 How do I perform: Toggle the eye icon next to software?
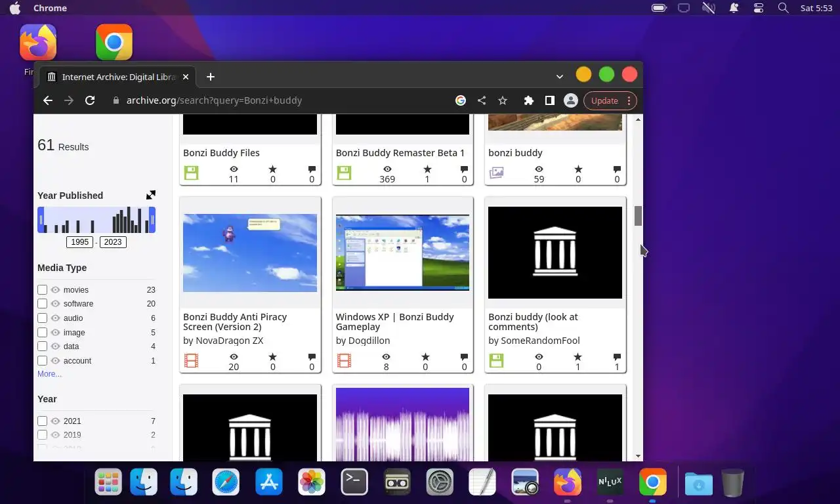pos(56,303)
